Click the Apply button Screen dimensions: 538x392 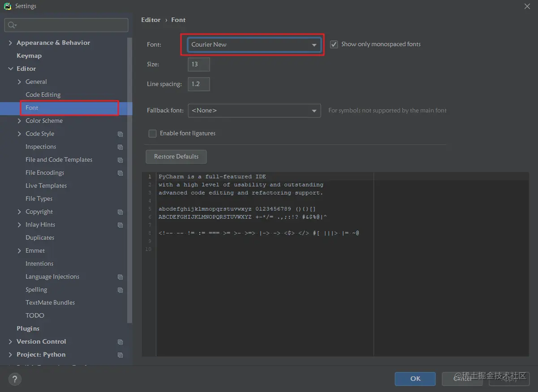pos(509,379)
